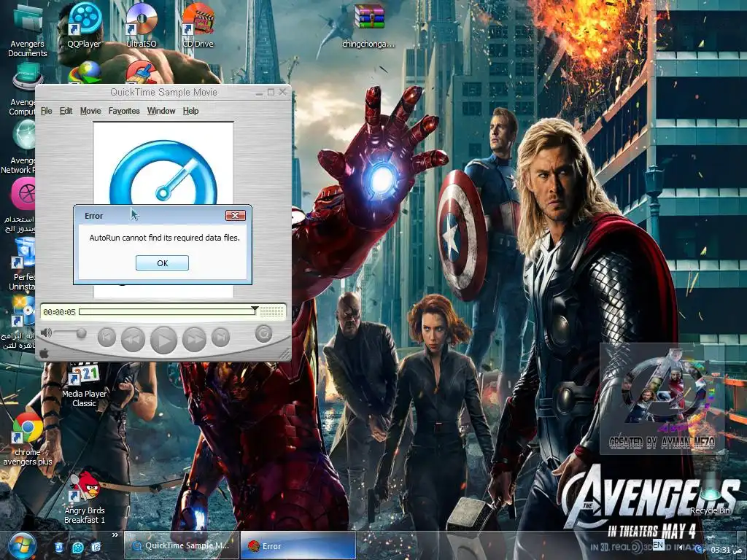Open the Edit menu in QuickTime
The height and width of the screenshot is (560, 747).
[x=66, y=111]
